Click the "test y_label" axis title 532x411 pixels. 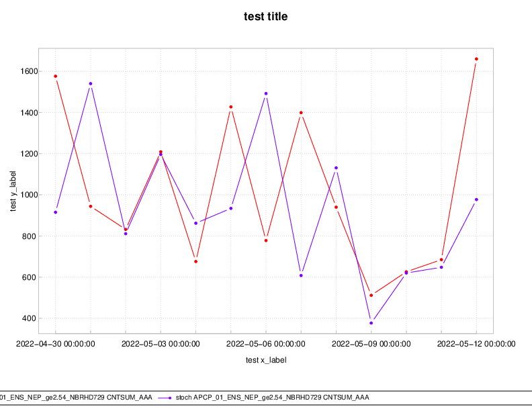(14, 190)
